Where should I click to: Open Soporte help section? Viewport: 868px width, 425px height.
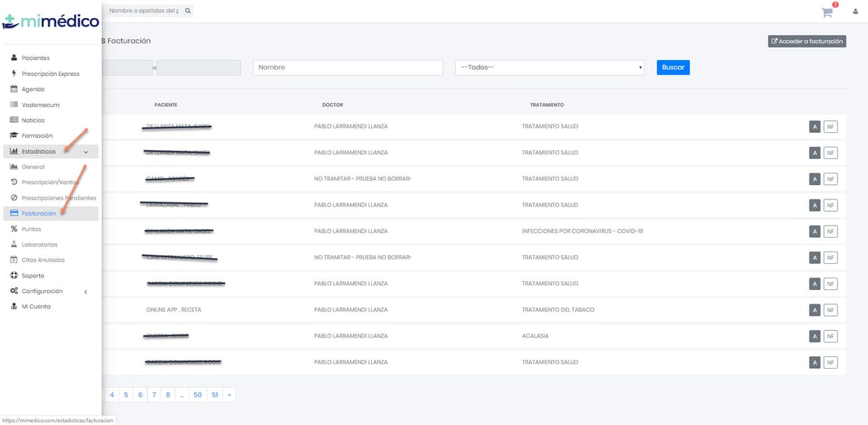pos(33,275)
